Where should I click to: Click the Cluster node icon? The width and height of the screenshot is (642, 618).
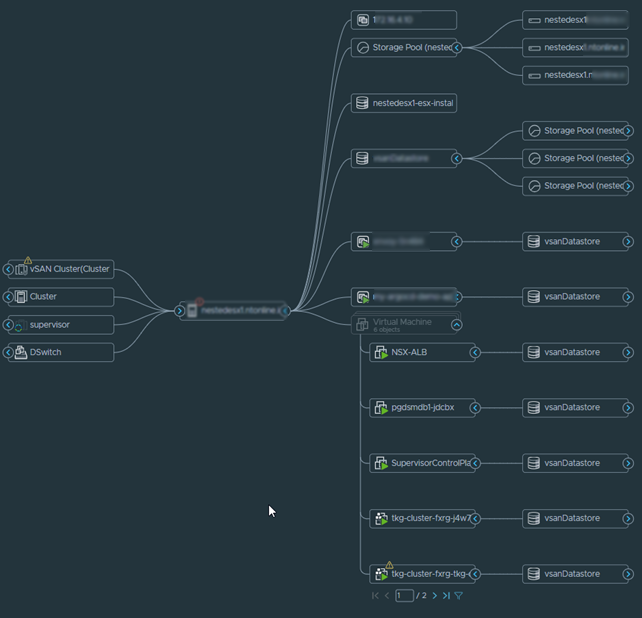(21, 297)
